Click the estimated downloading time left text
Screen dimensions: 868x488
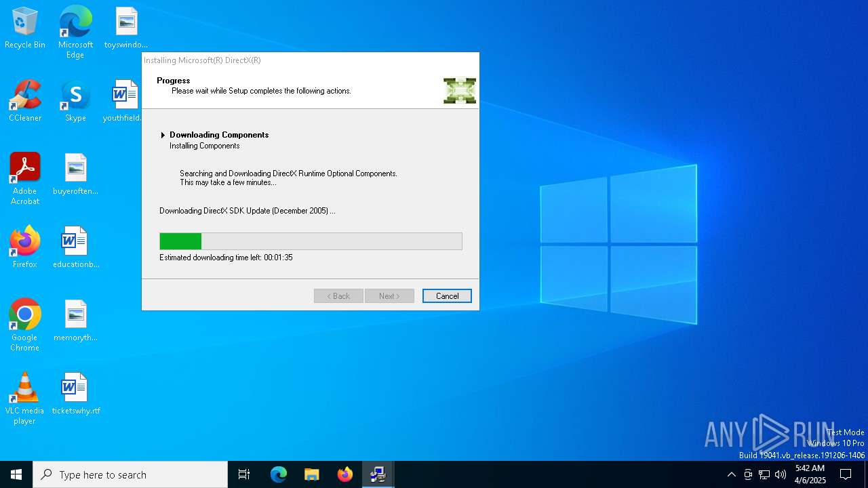[x=226, y=258]
